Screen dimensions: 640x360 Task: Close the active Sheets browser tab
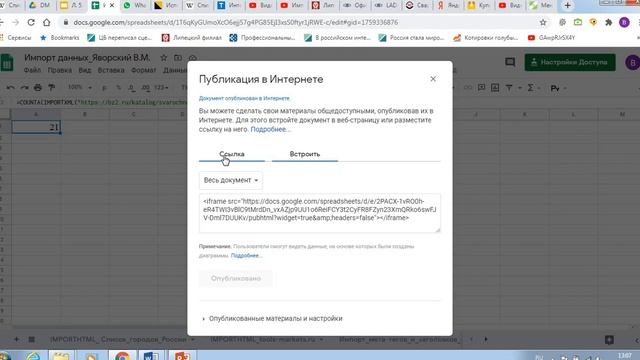click(112, 5)
